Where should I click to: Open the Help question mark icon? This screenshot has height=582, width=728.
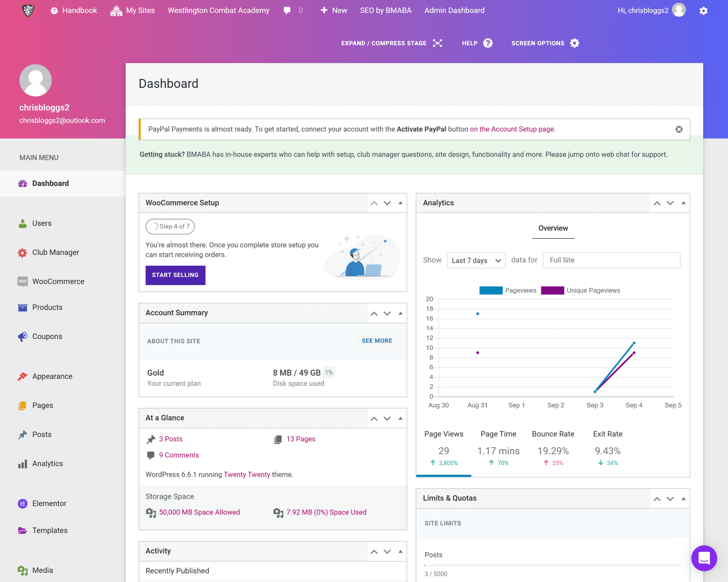tap(488, 43)
